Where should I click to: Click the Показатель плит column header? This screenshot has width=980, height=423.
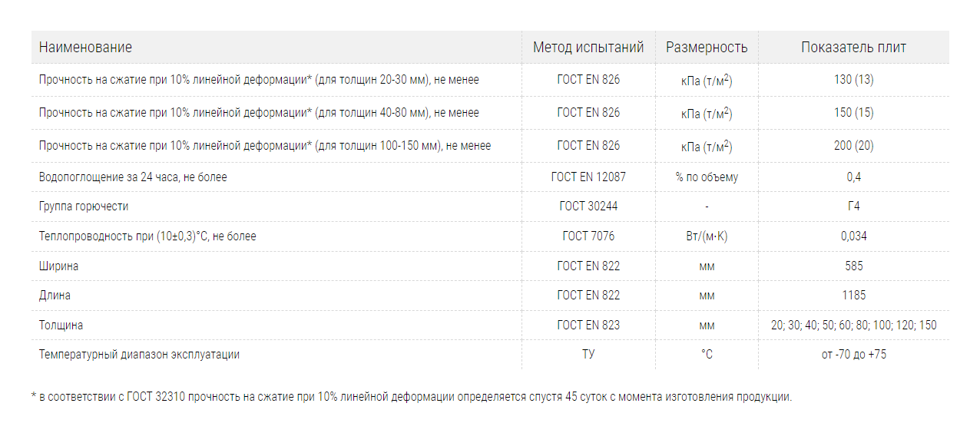click(854, 48)
